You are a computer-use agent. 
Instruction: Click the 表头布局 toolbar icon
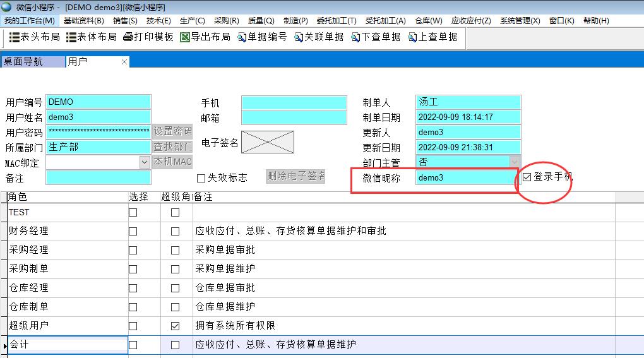pos(15,37)
